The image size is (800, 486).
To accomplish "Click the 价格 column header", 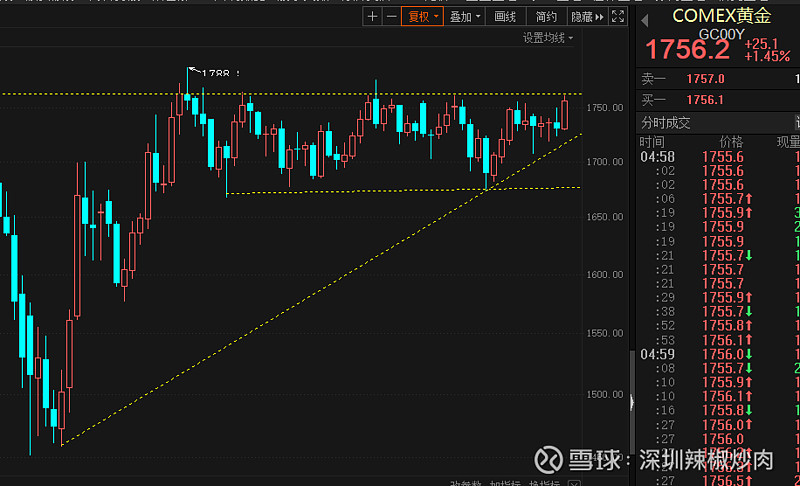I will coord(731,142).
